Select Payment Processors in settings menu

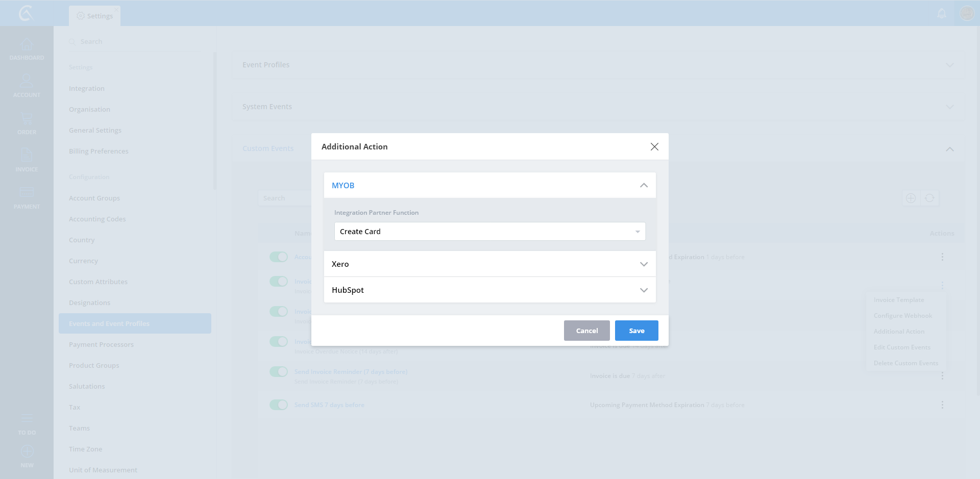coord(101,344)
